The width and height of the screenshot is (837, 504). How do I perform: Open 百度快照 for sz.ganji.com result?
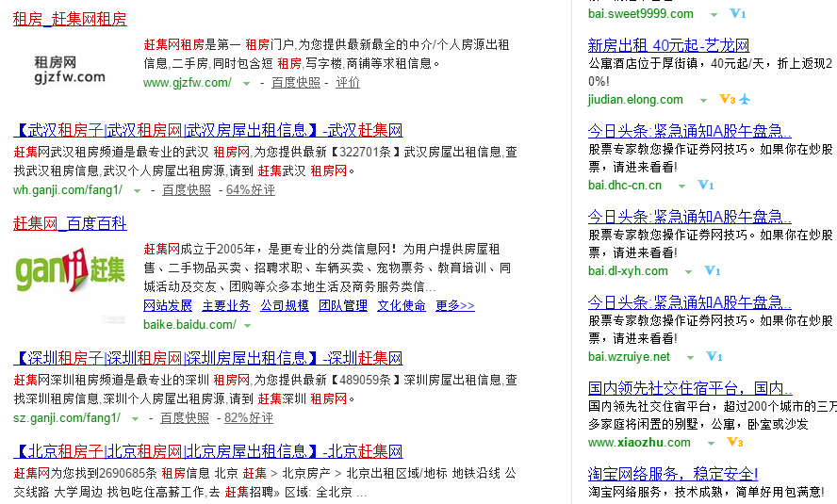click(185, 418)
